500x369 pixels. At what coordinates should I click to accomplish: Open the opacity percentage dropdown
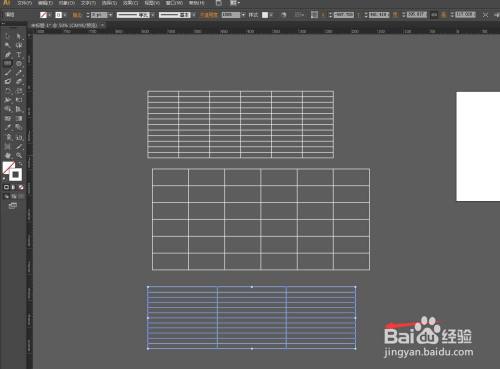coord(243,15)
